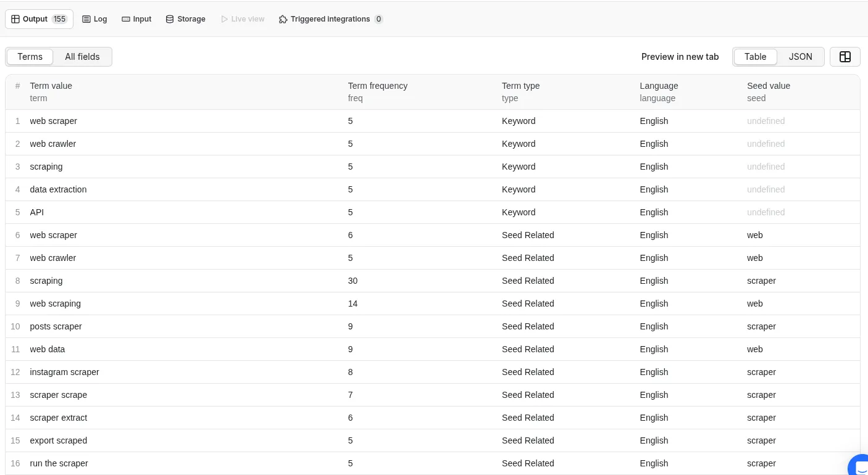
Task: Click the Log document icon
Action: coord(88,19)
